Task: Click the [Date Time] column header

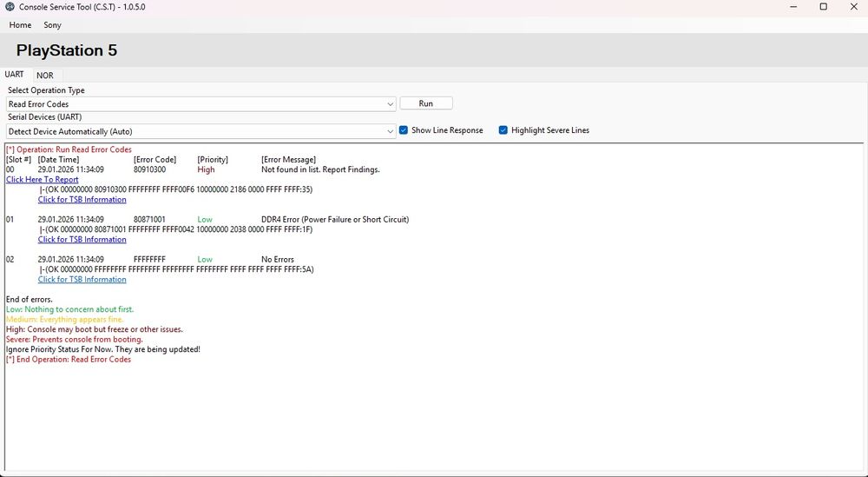Action: [58, 160]
